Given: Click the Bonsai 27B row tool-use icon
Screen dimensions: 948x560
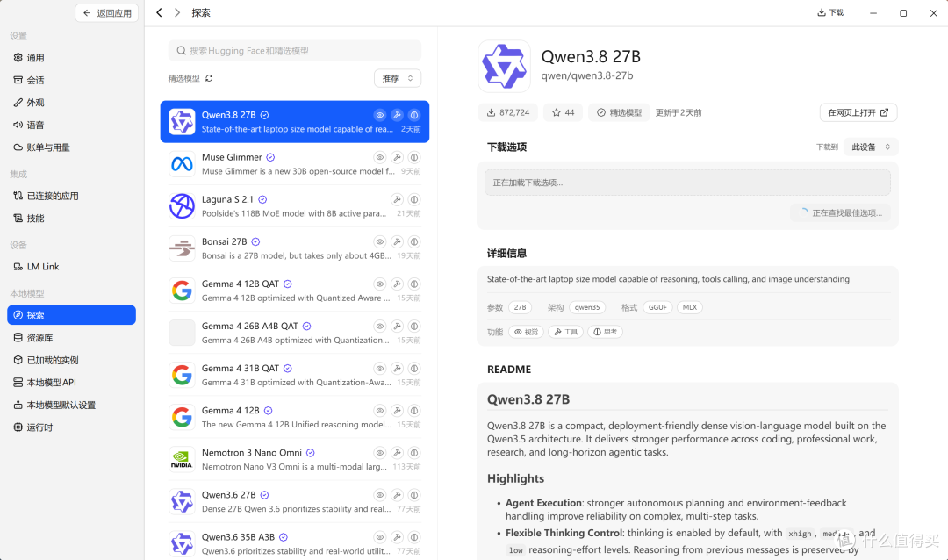Looking at the screenshot, I should pos(398,242).
